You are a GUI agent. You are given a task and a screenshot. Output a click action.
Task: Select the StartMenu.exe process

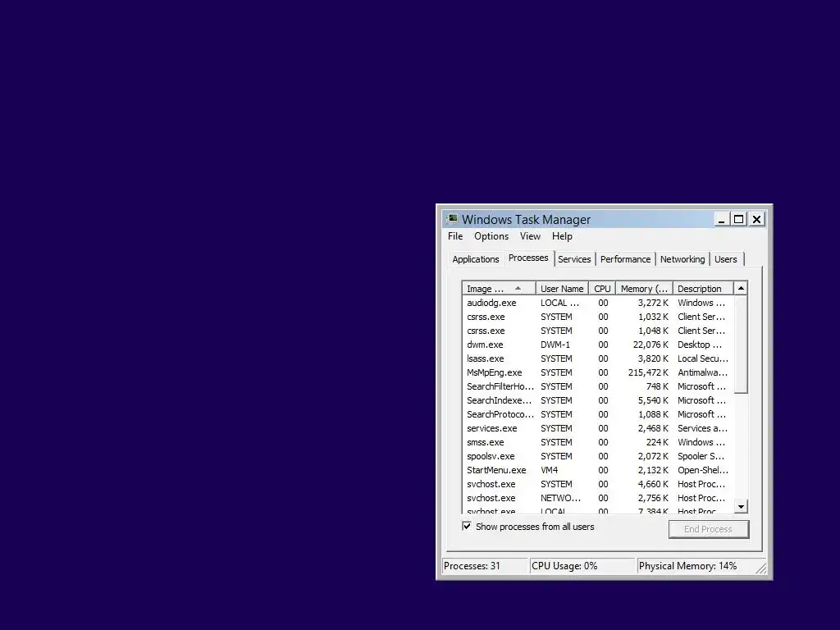pyautogui.click(x=598, y=470)
